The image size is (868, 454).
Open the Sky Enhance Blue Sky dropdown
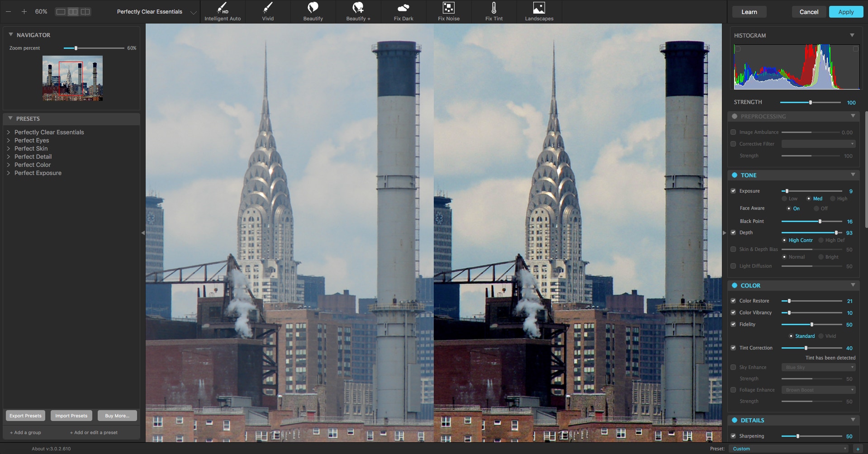pos(818,367)
